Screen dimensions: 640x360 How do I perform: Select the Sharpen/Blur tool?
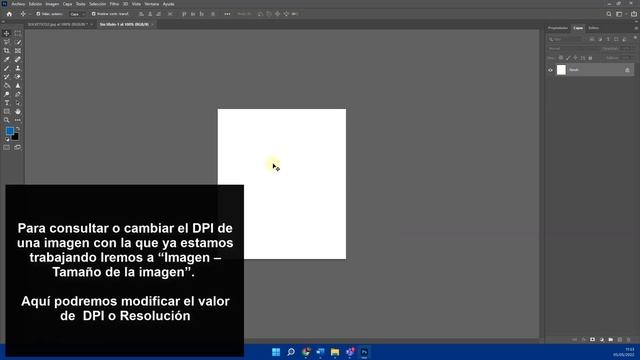(18, 86)
